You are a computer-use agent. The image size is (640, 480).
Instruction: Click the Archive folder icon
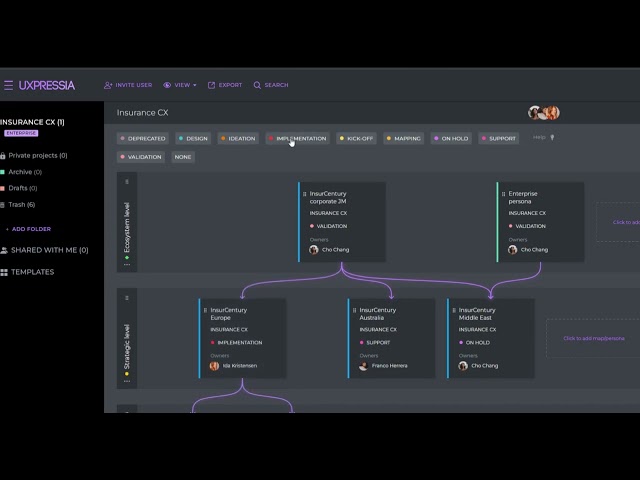[x=2, y=172]
